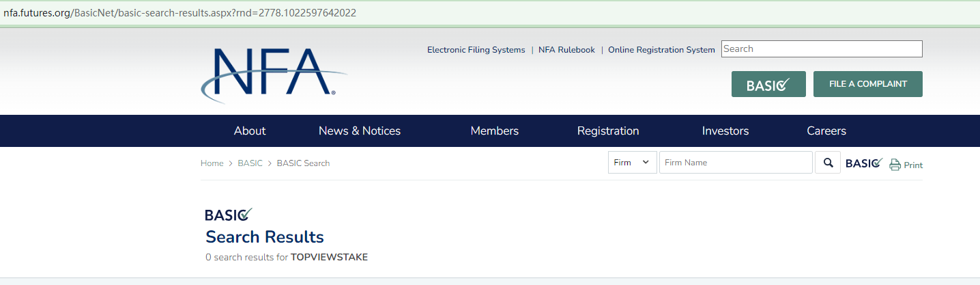This screenshot has width=980, height=285.
Task: Click the NFA logo
Action: click(273, 74)
